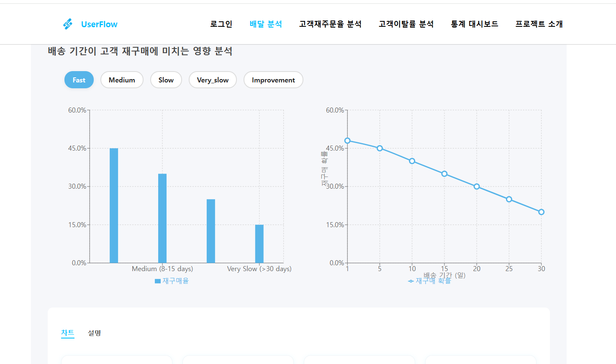Screen dimensions: 616x364
Task: Select the Improvement filter pill
Action: pyautogui.click(x=273, y=80)
